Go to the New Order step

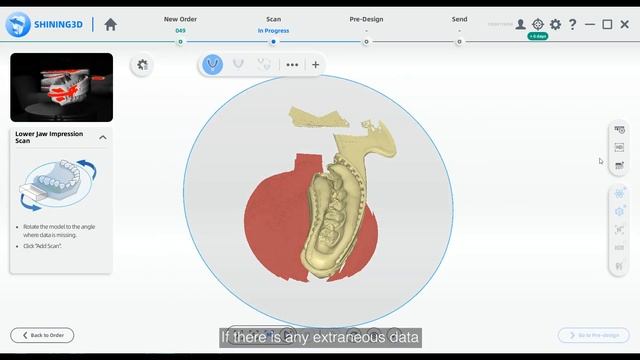180,19
